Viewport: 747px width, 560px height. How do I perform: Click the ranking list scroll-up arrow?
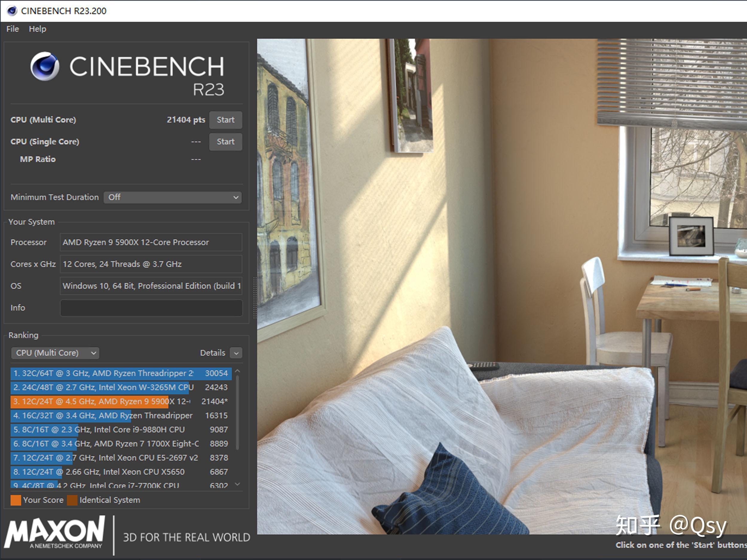click(x=238, y=371)
